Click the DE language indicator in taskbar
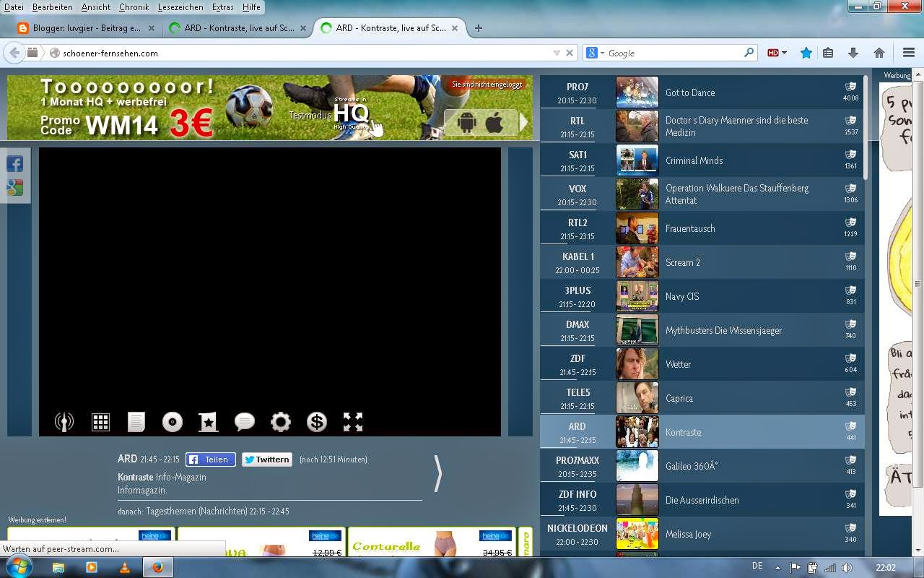924x578 pixels. 757,566
